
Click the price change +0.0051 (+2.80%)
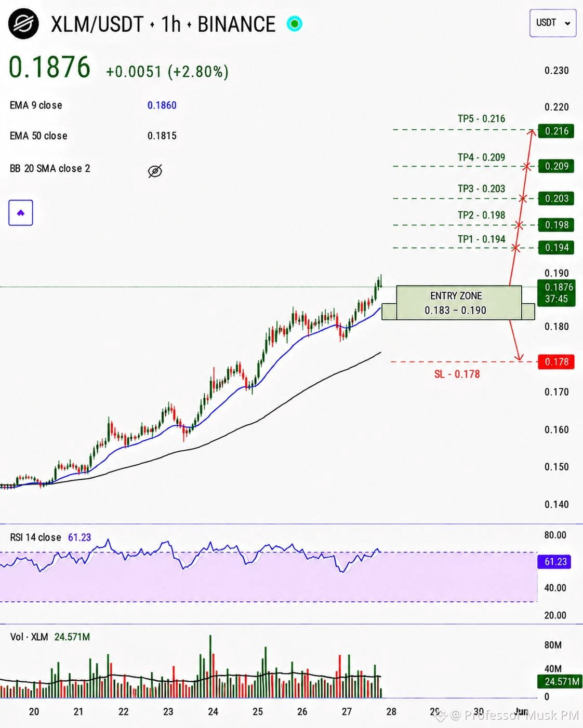(167, 71)
